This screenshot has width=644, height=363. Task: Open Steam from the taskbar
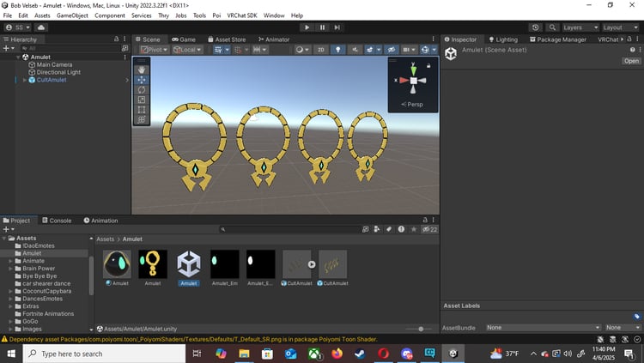(360, 354)
